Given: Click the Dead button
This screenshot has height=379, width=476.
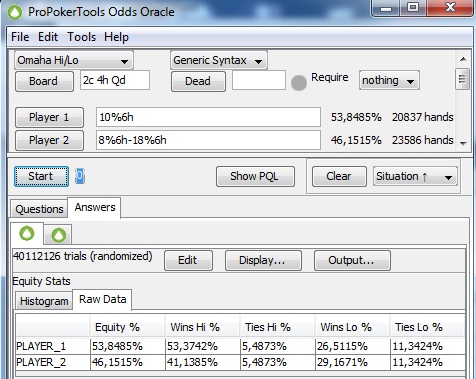Looking at the screenshot, I should (198, 81).
